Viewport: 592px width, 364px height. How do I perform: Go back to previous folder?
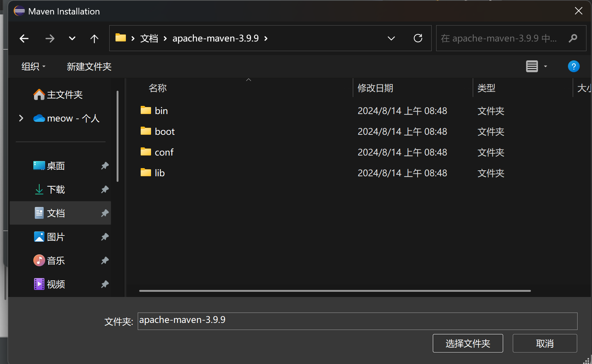24,39
